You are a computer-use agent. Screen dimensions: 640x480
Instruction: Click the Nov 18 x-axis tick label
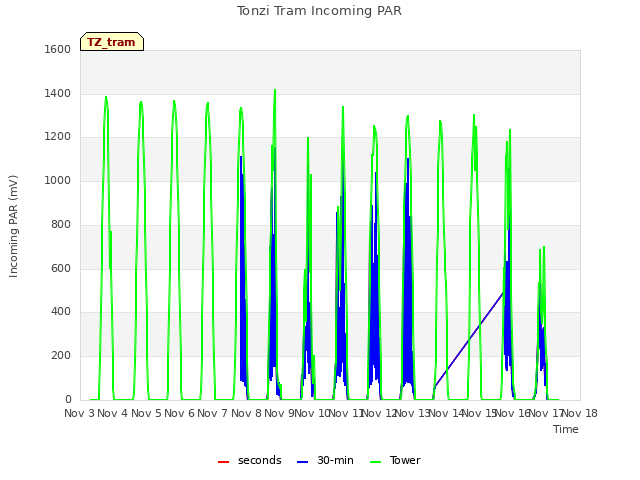[580, 413]
